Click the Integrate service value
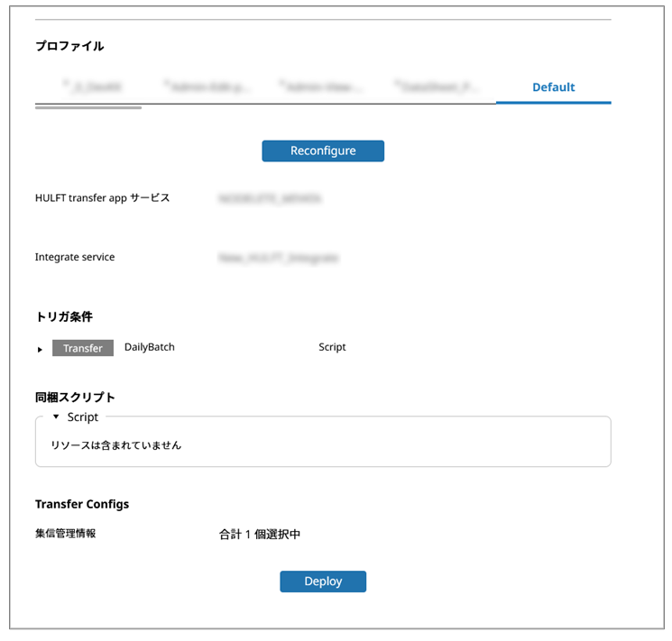The image size is (672, 641). click(278, 257)
